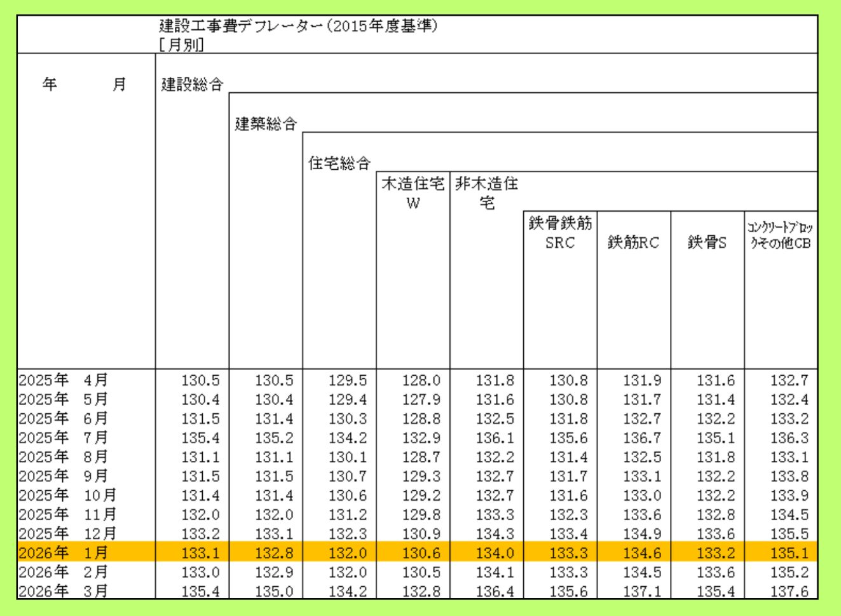Click the 2025年 4月 row label

(x=64, y=380)
